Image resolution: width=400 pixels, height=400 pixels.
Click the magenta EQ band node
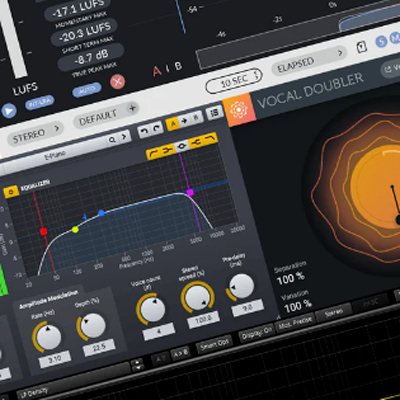pos(190,192)
